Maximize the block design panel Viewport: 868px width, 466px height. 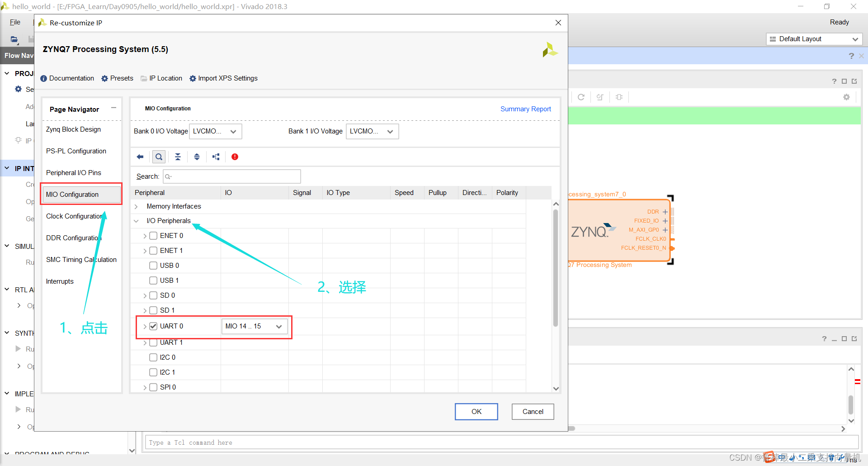(844, 81)
